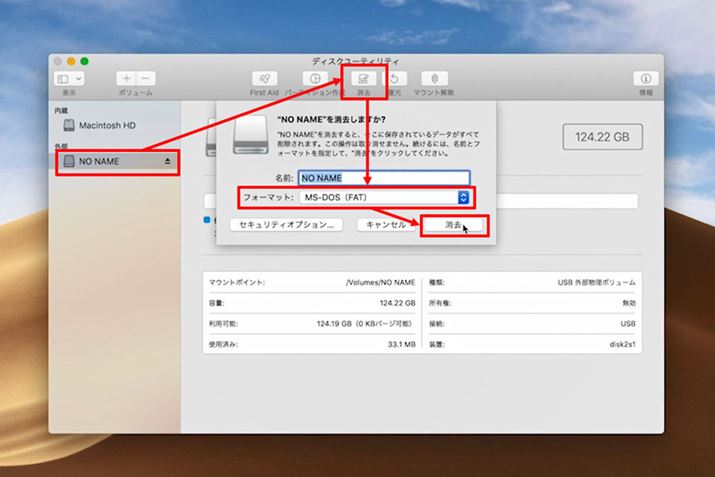The height and width of the screenshot is (477, 715).
Task: Remove a volume with the minus button
Action: point(145,78)
